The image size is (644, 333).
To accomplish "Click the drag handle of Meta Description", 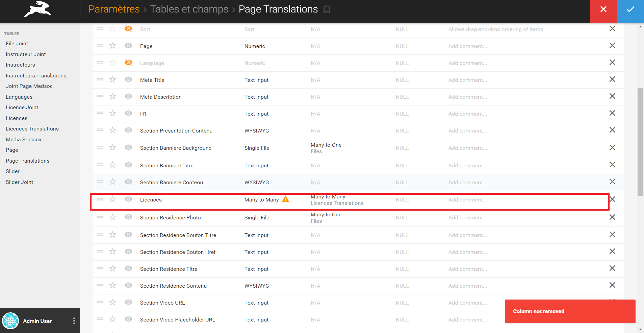I will [x=100, y=96].
